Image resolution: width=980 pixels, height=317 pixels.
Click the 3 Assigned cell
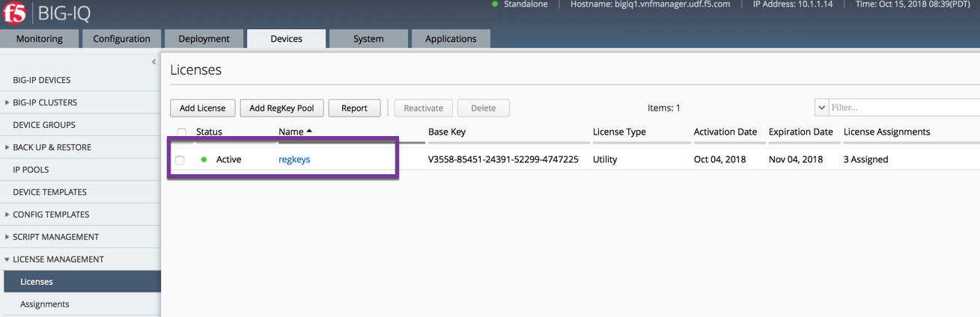pos(865,159)
